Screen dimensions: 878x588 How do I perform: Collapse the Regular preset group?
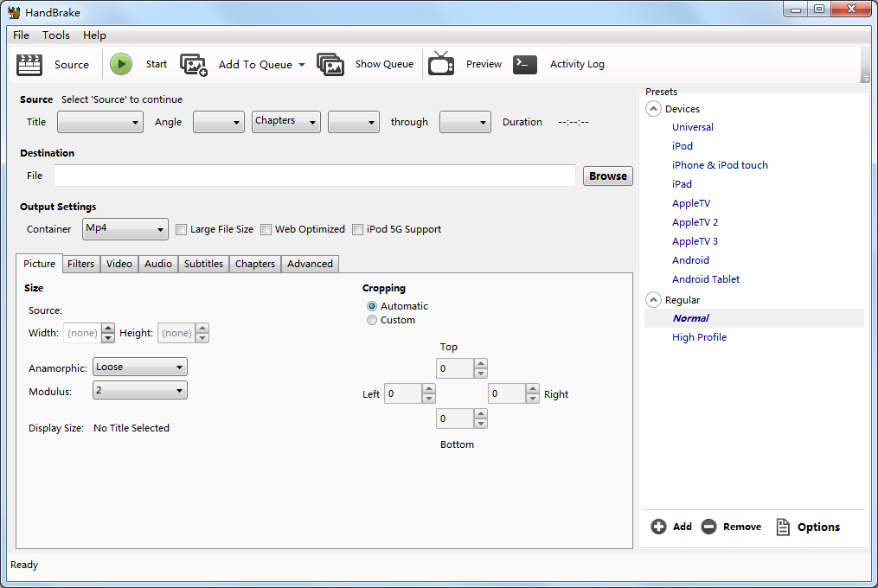[653, 299]
